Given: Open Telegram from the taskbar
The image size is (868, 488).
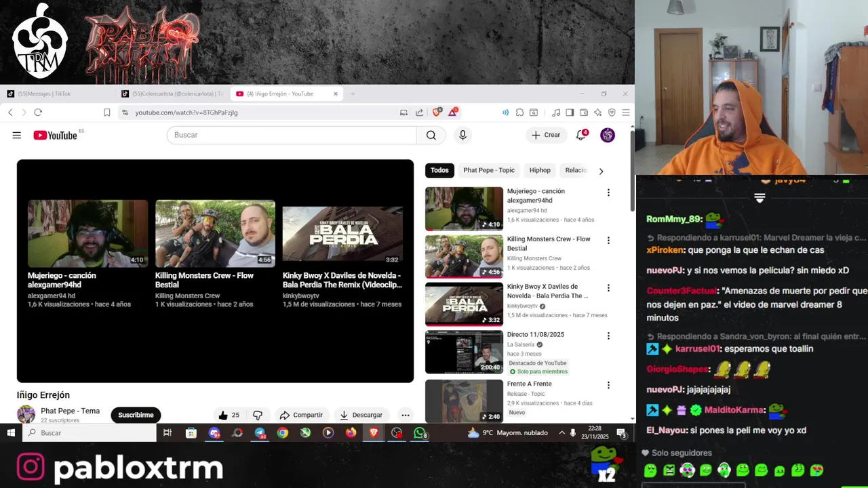Looking at the screenshot, I should [x=260, y=432].
